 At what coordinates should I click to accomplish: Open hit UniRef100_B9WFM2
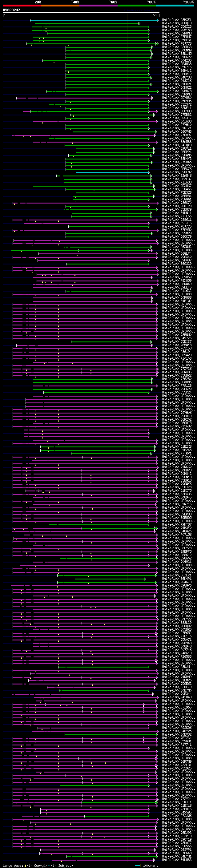coord(176,172)
